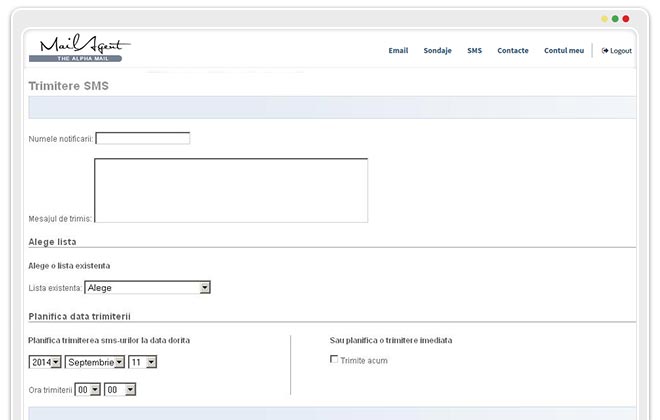Click inside the Mesajul de trimis textarea
Viewport: 660px width, 420px height.
230,190
